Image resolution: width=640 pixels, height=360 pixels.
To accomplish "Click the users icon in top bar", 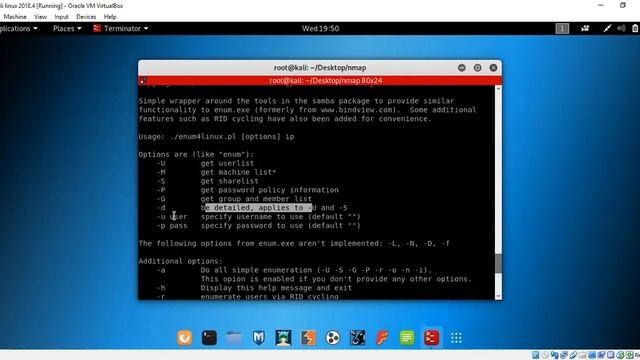I will point(585,28).
